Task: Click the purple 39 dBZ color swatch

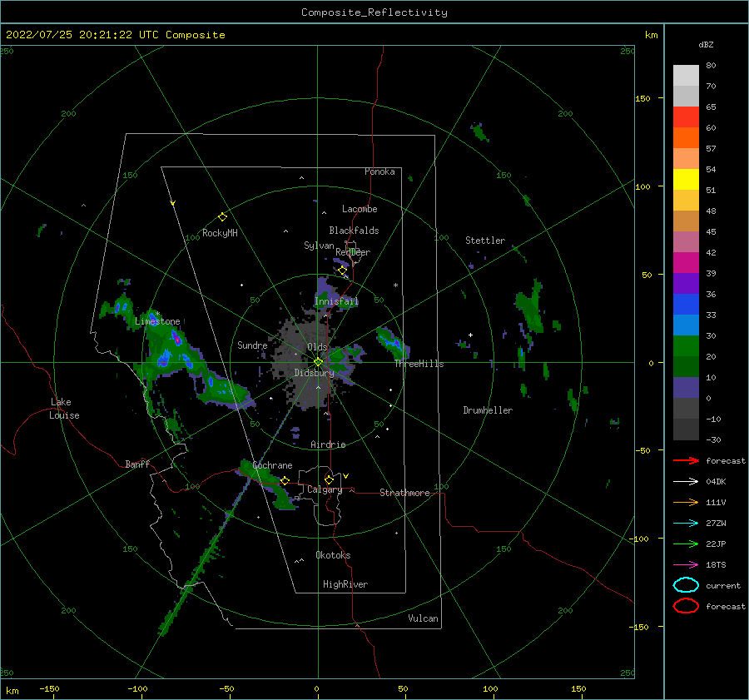Action: 686,284
